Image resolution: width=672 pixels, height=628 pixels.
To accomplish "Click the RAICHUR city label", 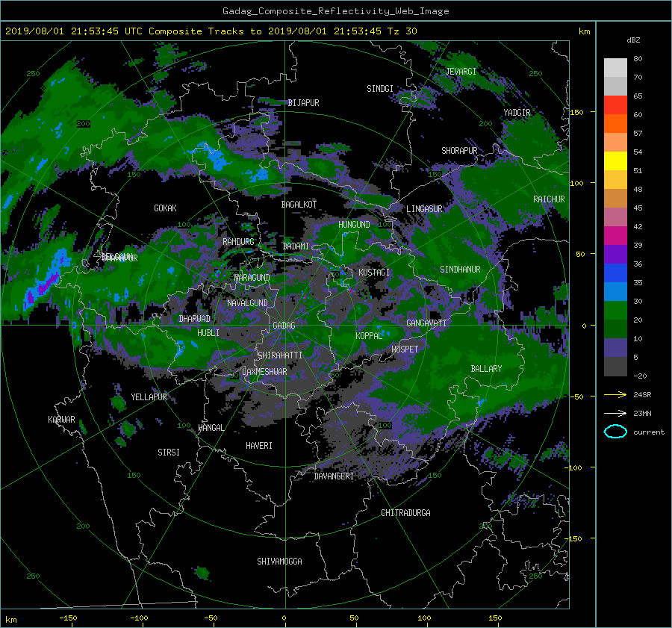I will point(549,199).
